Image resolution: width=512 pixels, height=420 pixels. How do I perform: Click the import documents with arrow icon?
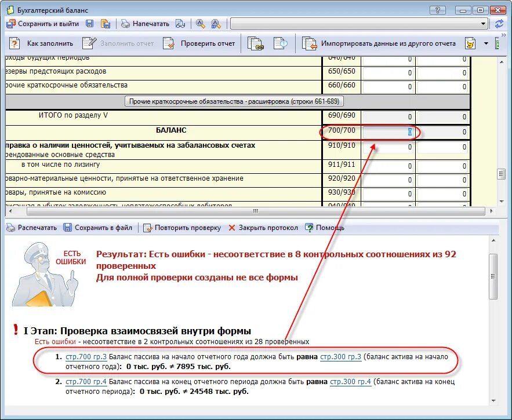309,43
